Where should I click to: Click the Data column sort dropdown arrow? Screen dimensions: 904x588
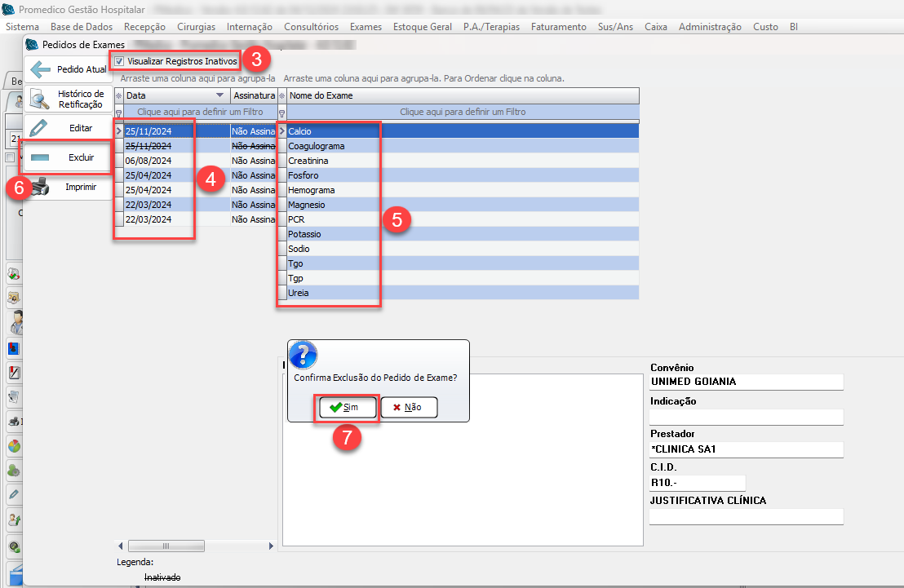click(x=219, y=96)
